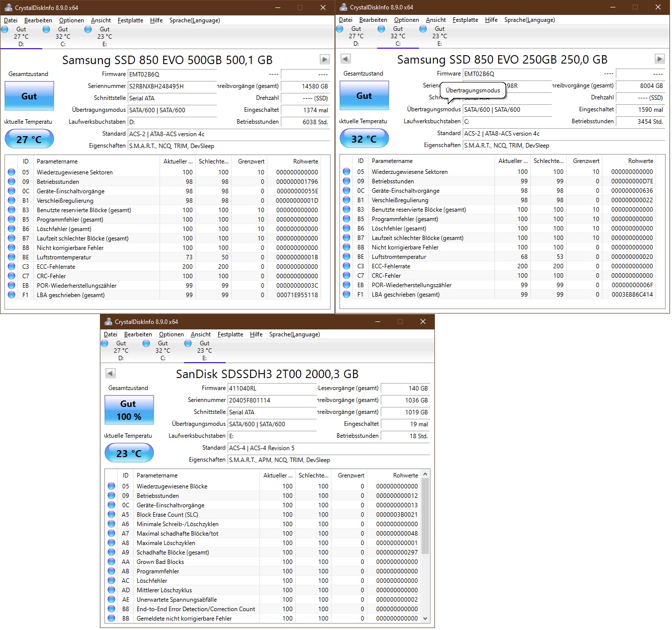This screenshot has height=630, width=672.
Task: Click 23 °C temperature button in SanDisk window
Action: [x=129, y=453]
